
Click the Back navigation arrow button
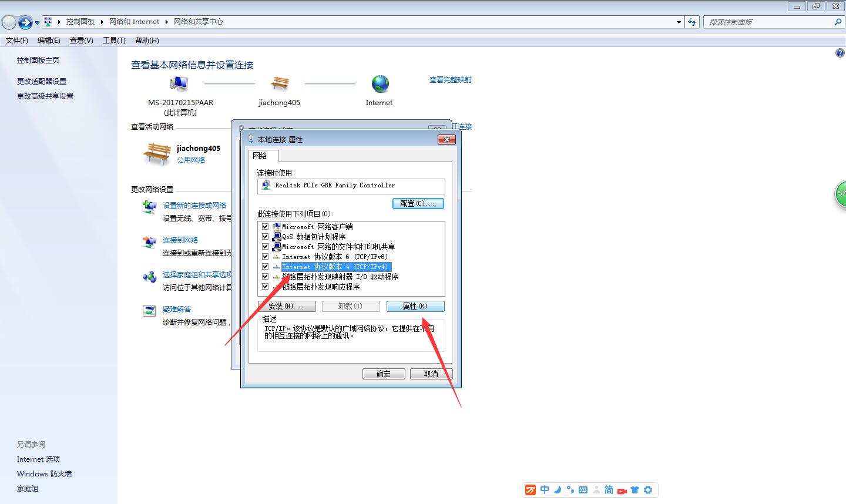coord(9,22)
